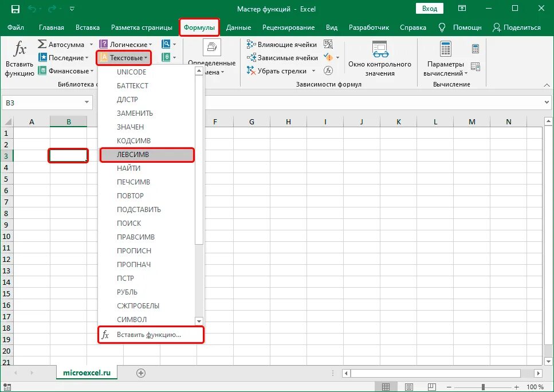Click the zoom slider handle

(x=483, y=387)
